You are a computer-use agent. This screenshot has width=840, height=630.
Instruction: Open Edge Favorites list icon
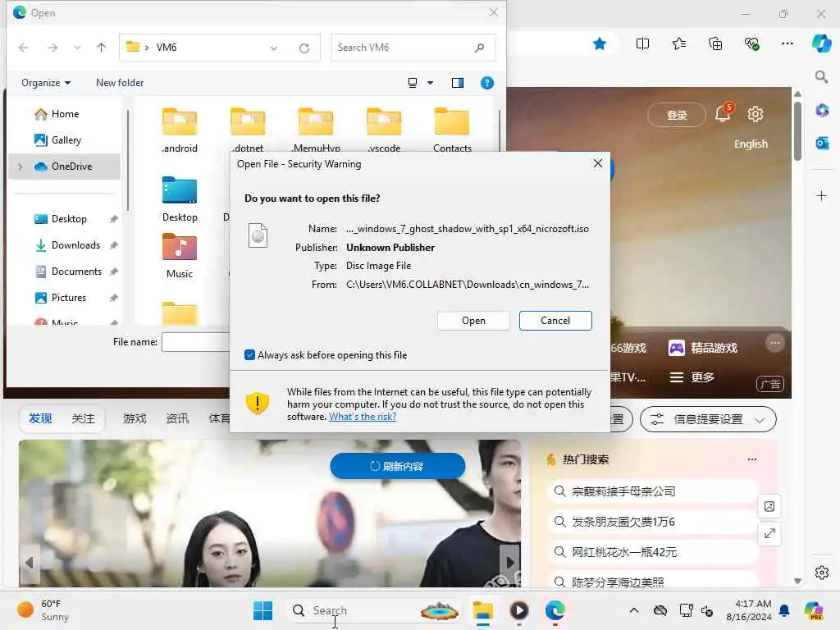point(679,43)
